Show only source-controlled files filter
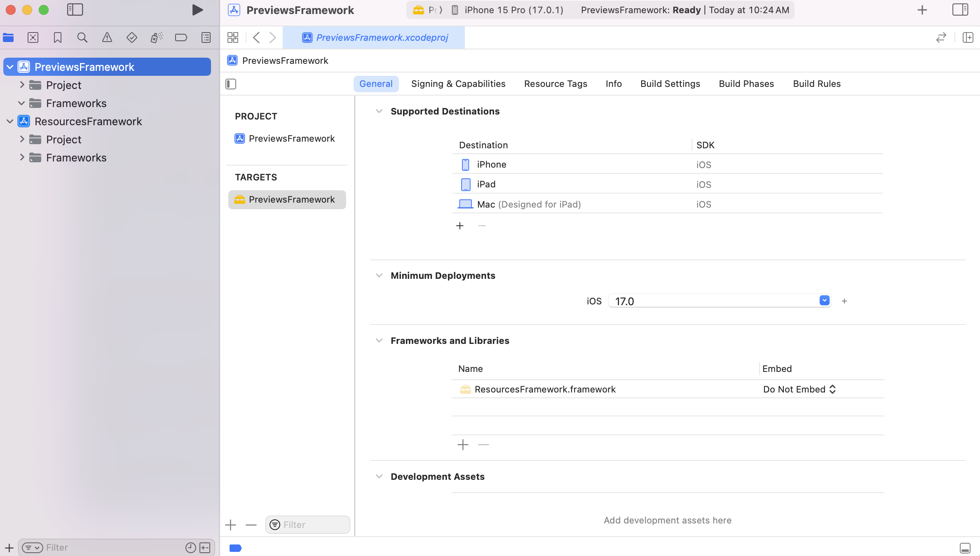The width and height of the screenshot is (980, 556). coord(205,547)
